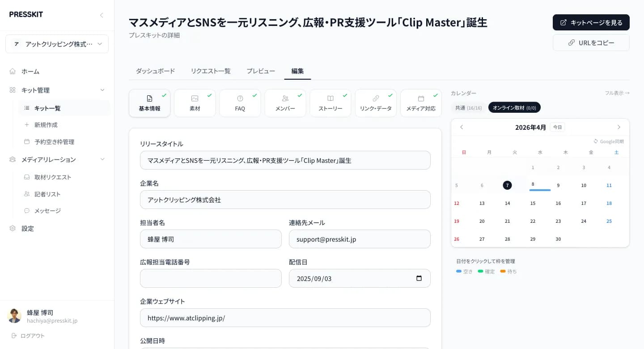Open 取材リクエスト in the sidebar

53,177
